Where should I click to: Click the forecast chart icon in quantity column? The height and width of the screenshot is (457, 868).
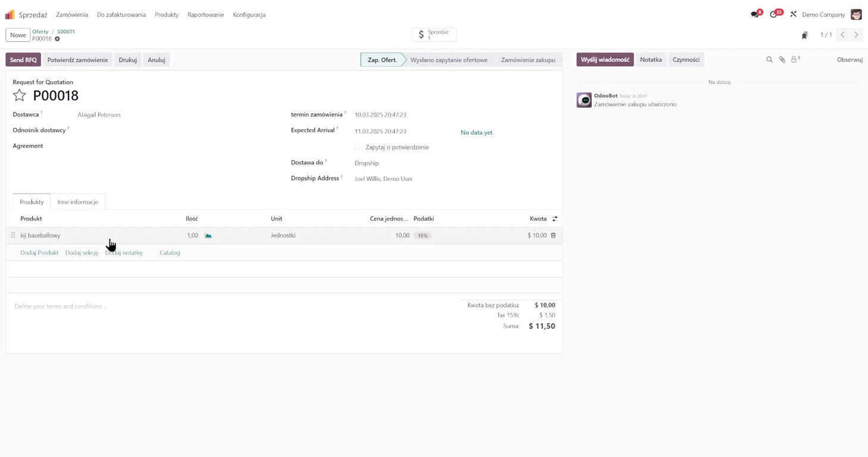(208, 236)
